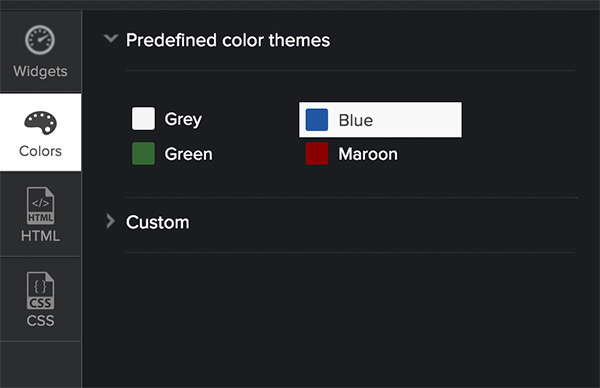
Task: Pick the Blue color swatch
Action: pyautogui.click(x=317, y=120)
